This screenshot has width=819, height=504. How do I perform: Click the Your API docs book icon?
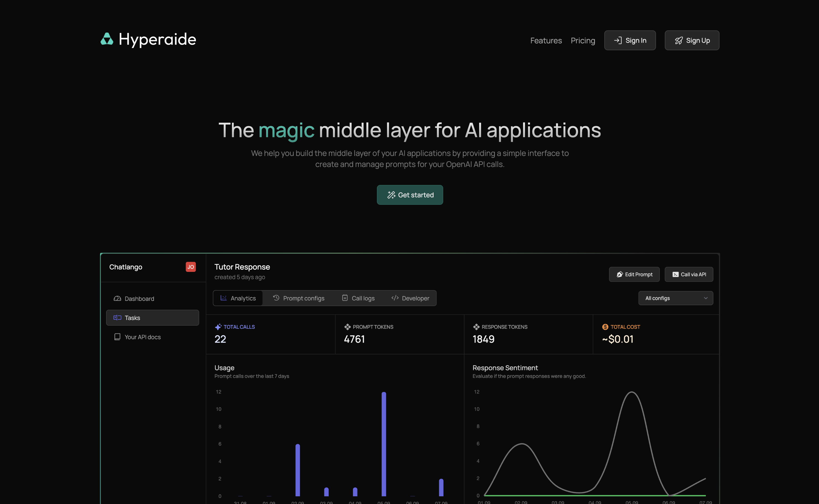coord(117,337)
